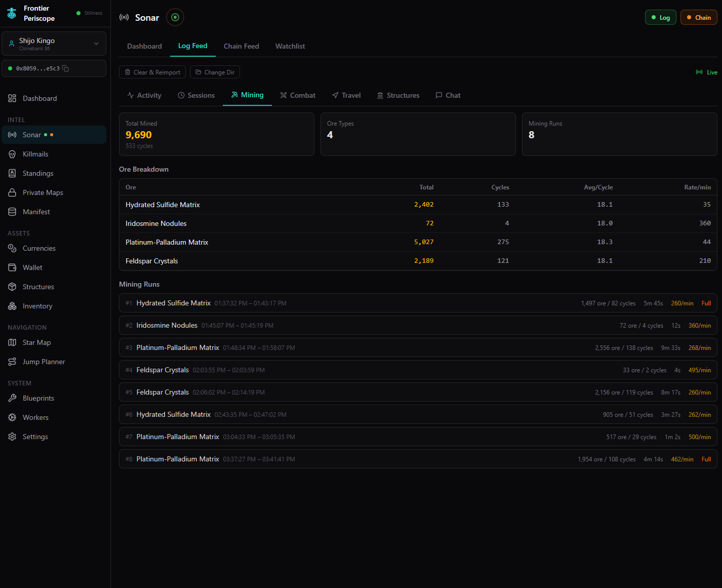Viewport: 722px width, 588px height.
Task: Open mining run #8 Platinum-Palladium Matrix
Action: pos(418,459)
